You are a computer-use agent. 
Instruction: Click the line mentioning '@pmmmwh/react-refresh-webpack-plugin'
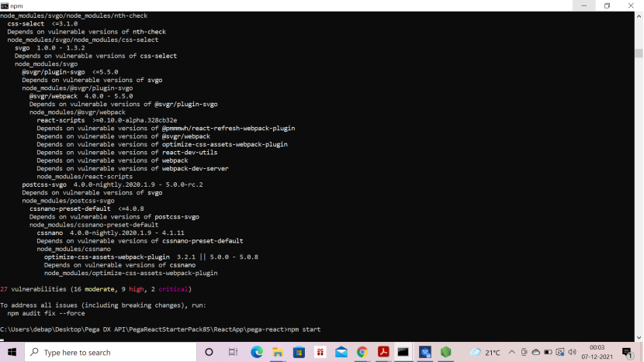(166, 128)
